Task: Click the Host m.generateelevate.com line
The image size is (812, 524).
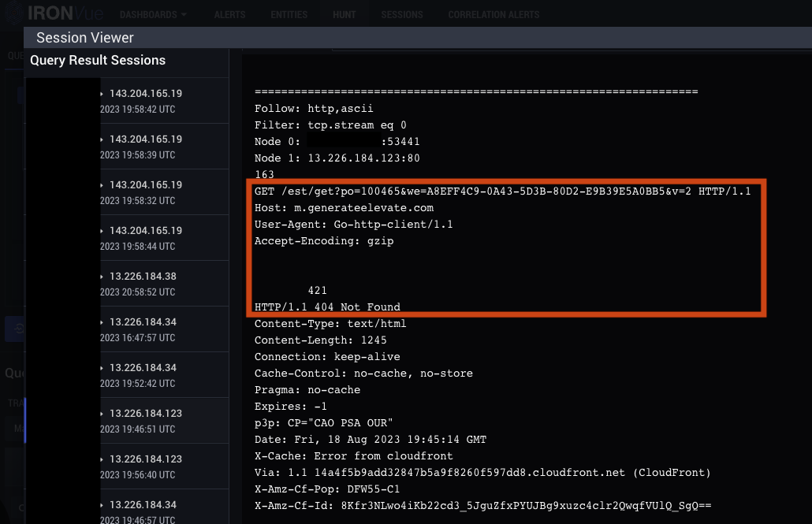Action: 344,208
